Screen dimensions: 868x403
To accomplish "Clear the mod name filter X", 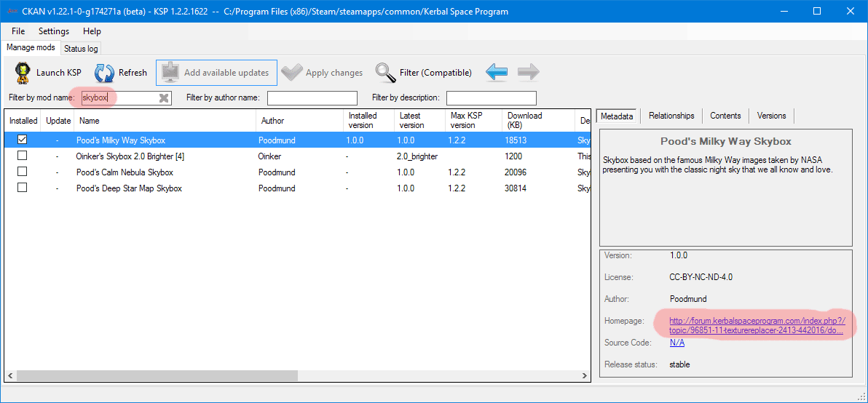I will click(x=164, y=98).
